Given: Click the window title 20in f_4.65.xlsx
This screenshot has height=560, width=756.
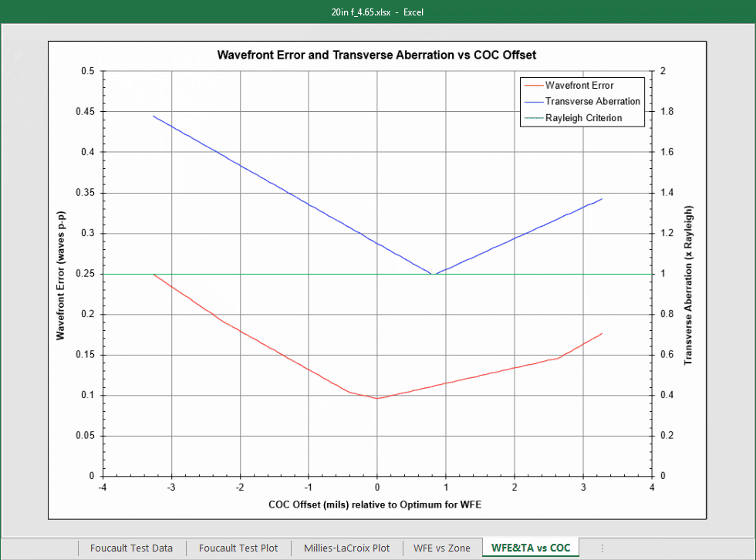Looking at the screenshot, I should [x=376, y=12].
